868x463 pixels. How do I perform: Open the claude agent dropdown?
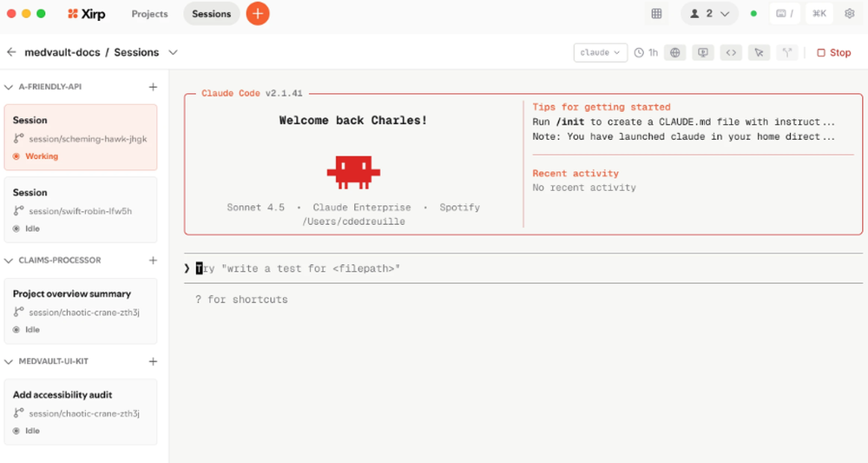tap(600, 53)
